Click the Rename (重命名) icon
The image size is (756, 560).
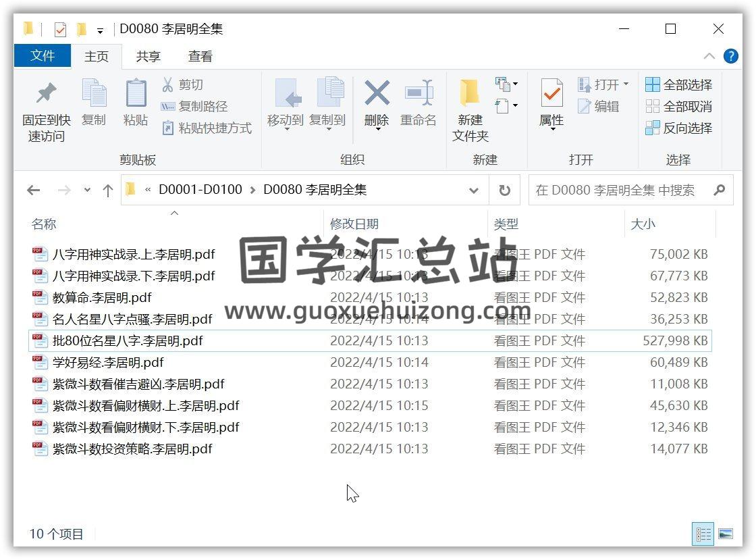(418, 92)
